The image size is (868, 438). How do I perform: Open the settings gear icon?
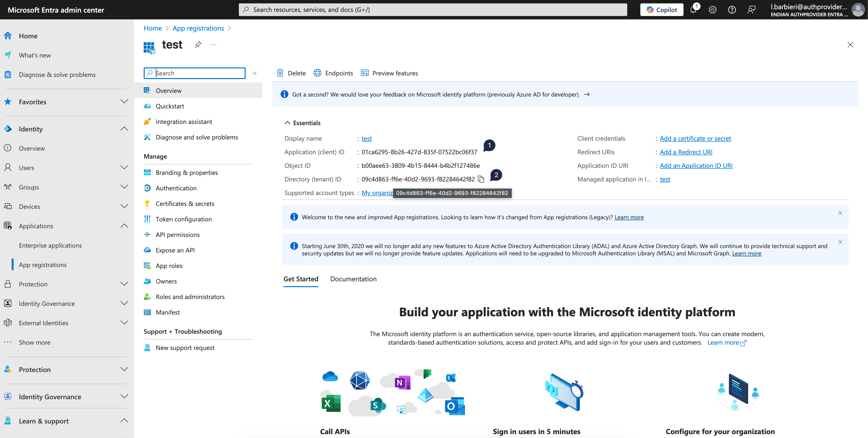click(712, 10)
